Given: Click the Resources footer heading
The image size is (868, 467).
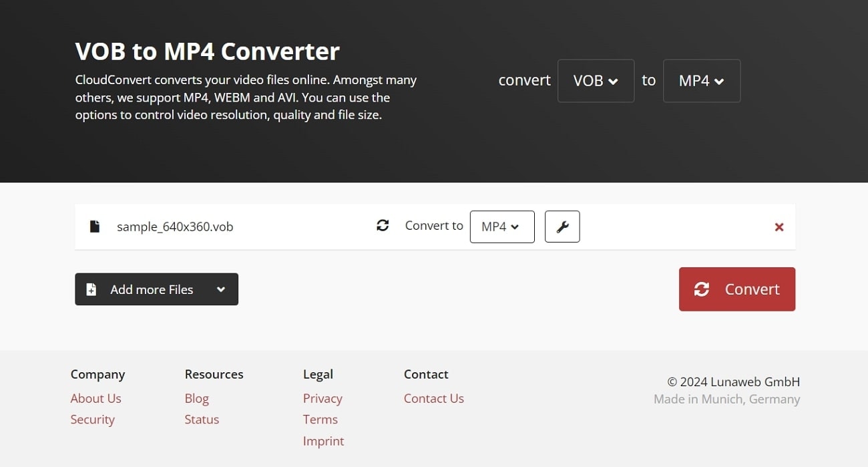Looking at the screenshot, I should 214,374.
